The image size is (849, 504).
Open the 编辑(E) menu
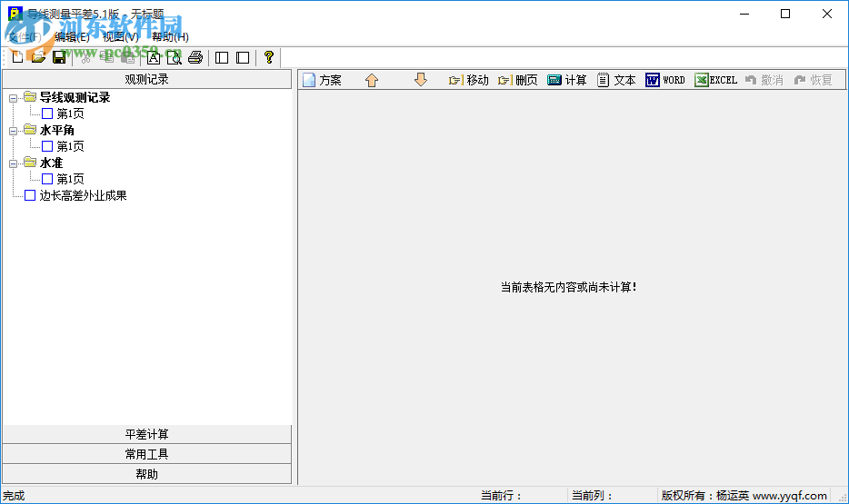pyautogui.click(x=72, y=36)
